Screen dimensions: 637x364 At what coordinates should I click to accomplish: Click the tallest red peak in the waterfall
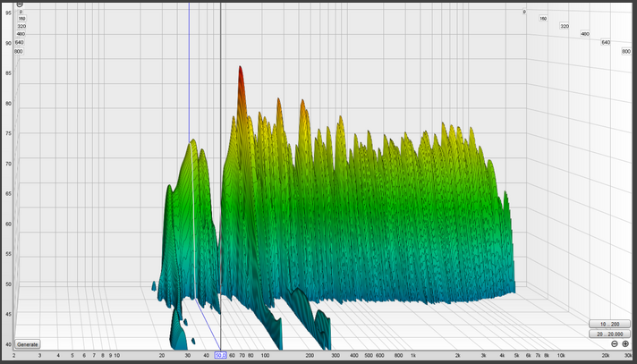240,73
